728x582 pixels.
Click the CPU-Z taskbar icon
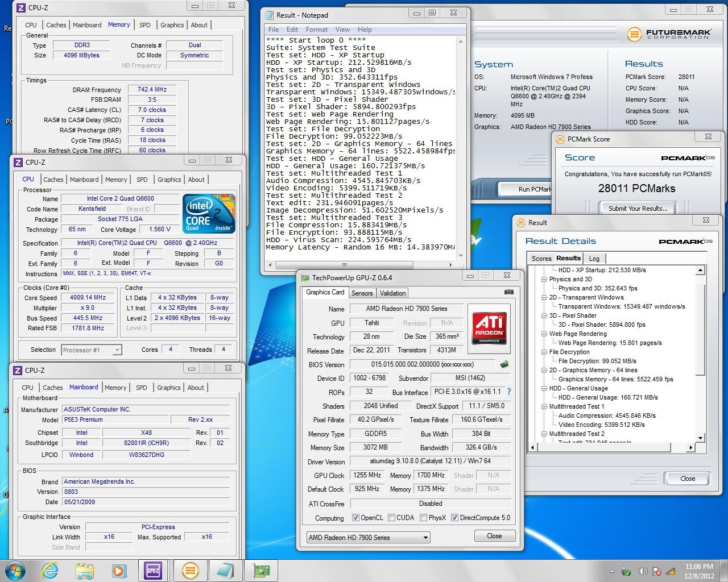pos(152,570)
